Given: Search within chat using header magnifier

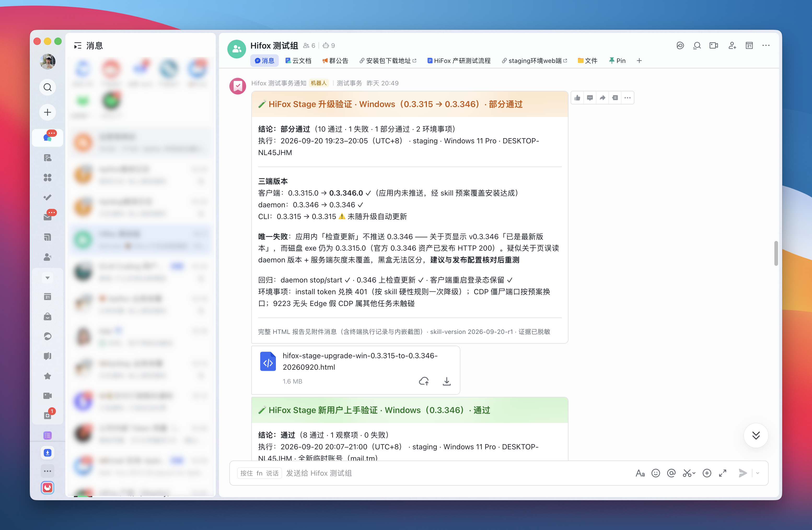Looking at the screenshot, I should click(x=697, y=46).
